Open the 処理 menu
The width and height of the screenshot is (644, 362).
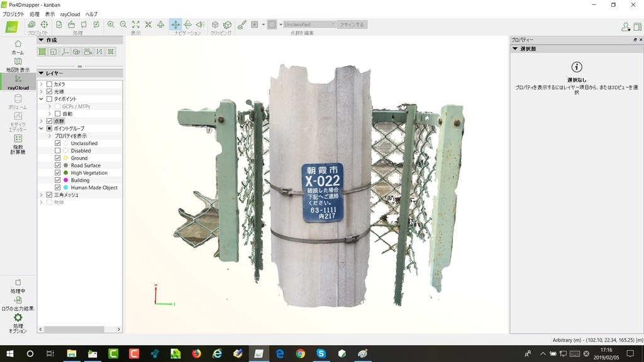tap(35, 14)
